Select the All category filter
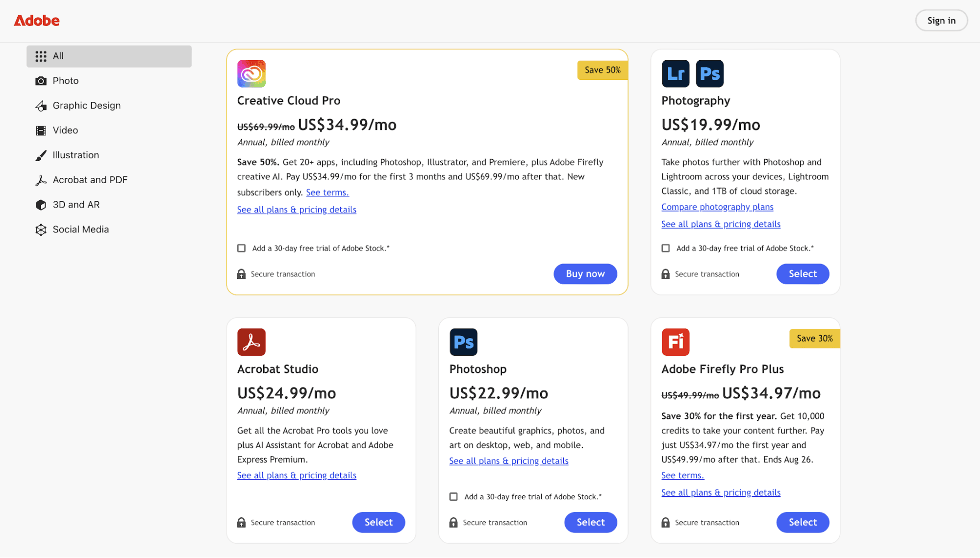The height and width of the screenshot is (558, 980). (109, 56)
